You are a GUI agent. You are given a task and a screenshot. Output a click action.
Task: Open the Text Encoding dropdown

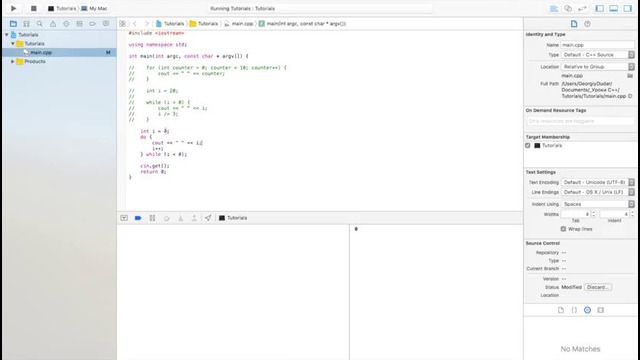598,182
